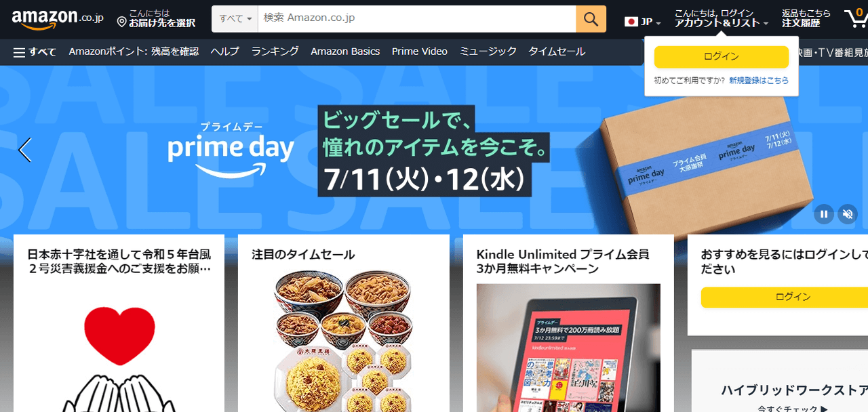Expand the JP language dropdown
868x412 pixels.
click(644, 22)
